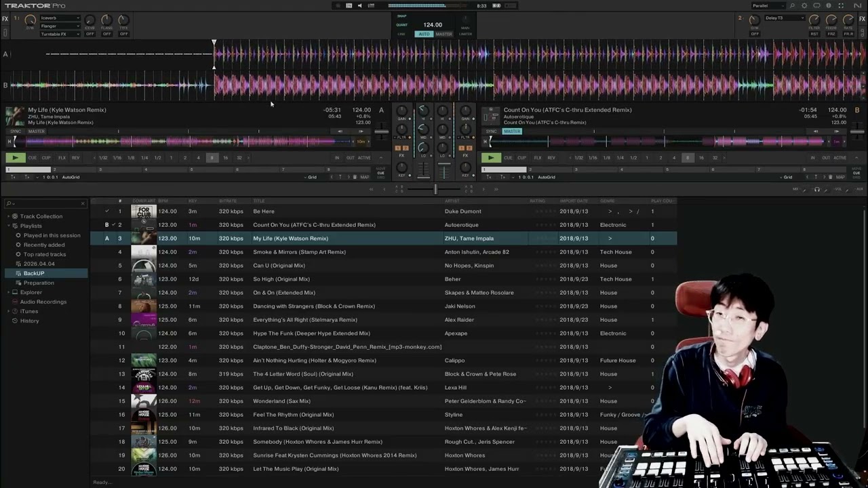The width and height of the screenshot is (868, 488).
Task: Open the Preparation playlist
Action: tap(39, 283)
